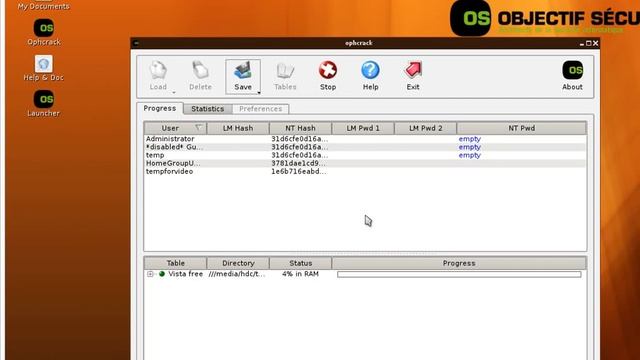Sort by the User column header
This screenshot has width=640, height=360.
(x=175, y=128)
